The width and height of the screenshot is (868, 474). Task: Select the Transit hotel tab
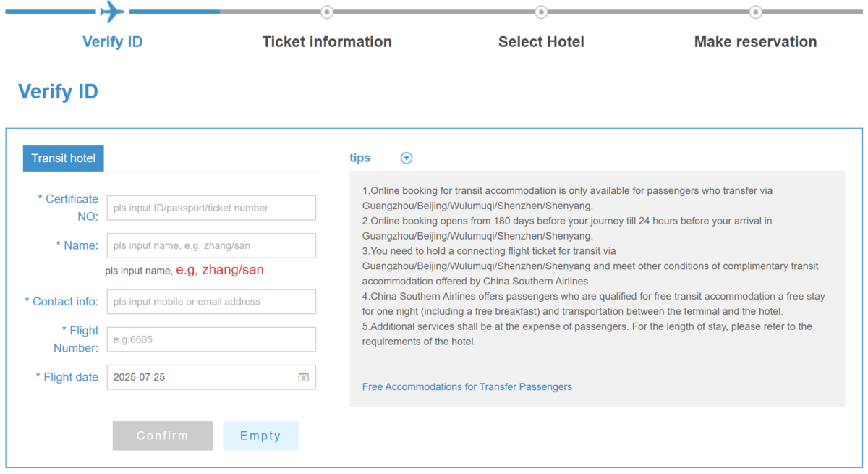[x=64, y=158]
